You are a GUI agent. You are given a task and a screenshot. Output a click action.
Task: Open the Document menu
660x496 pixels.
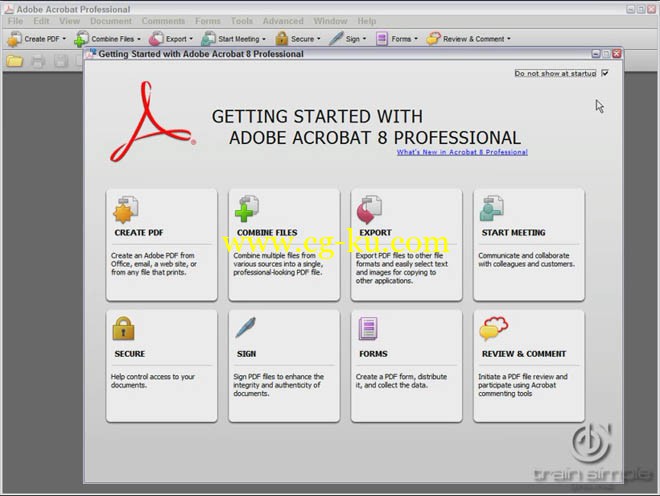[111, 21]
